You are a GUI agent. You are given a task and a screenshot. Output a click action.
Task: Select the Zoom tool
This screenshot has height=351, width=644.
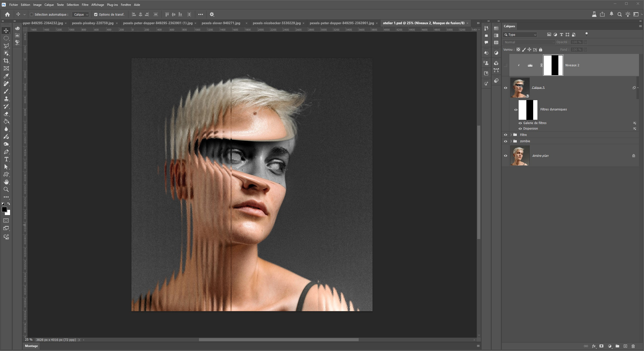pos(6,189)
